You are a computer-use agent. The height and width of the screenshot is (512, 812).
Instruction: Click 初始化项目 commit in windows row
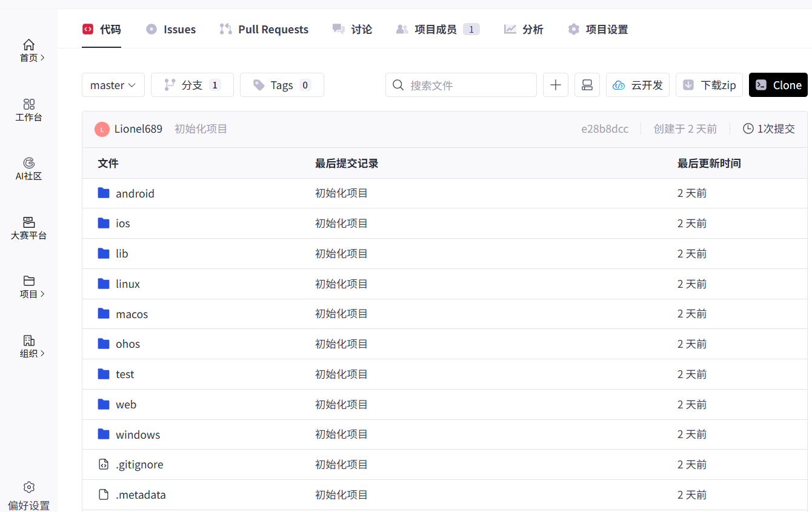click(342, 434)
